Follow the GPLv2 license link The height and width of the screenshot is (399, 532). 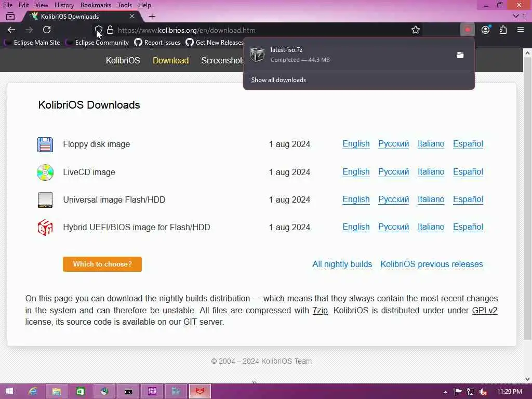pos(485,311)
